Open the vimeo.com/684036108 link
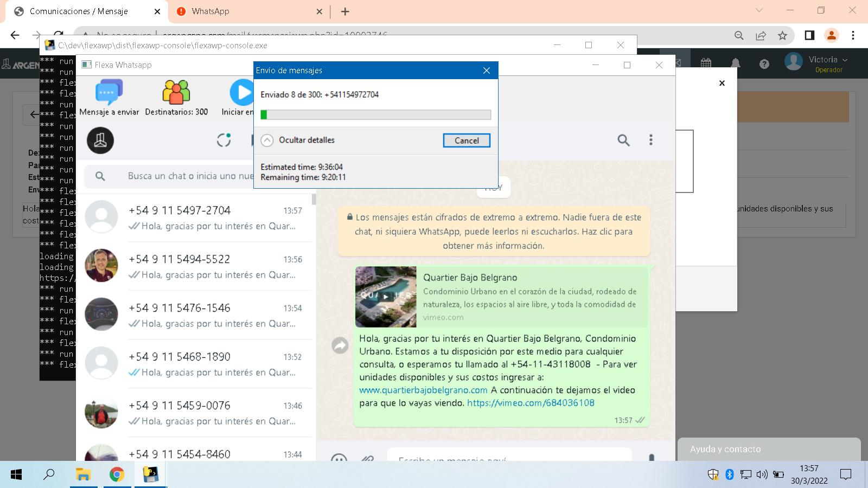 click(x=531, y=403)
